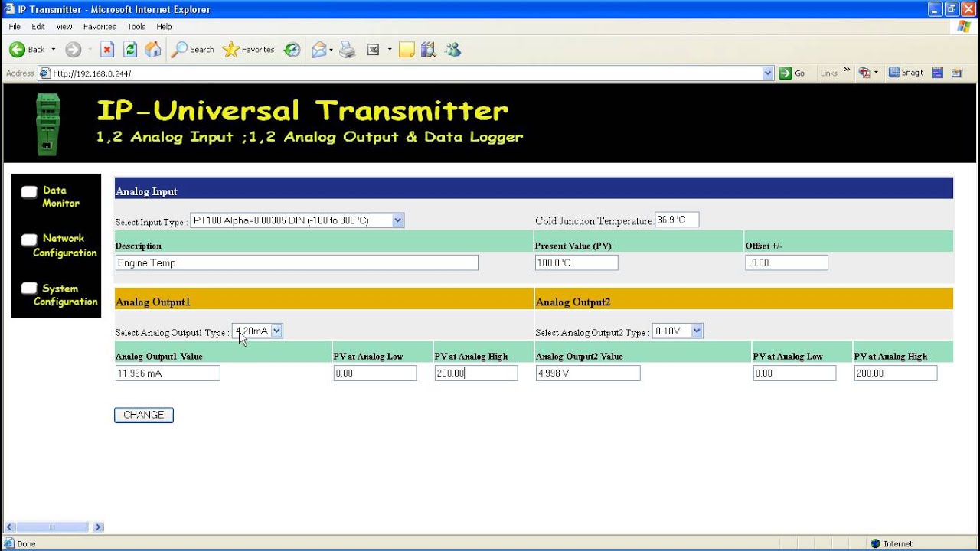Expand the Links toolbar chevron
The width and height of the screenshot is (980, 551).
pos(848,70)
